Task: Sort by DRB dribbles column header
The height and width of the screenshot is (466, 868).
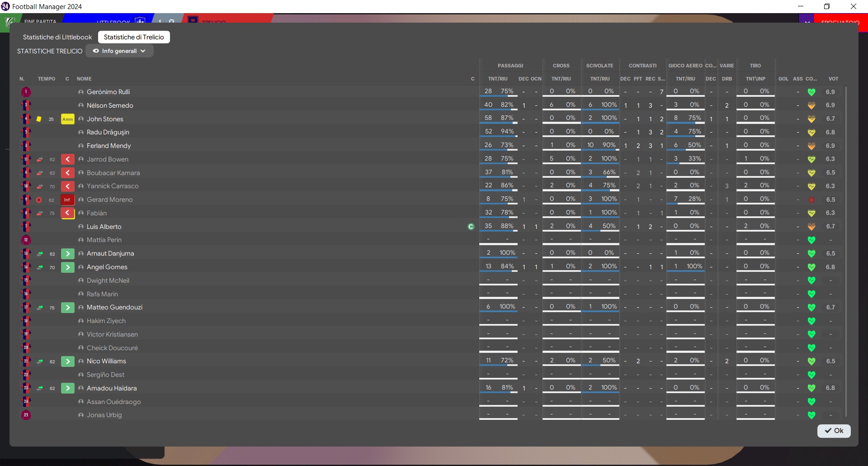Action: [x=727, y=79]
